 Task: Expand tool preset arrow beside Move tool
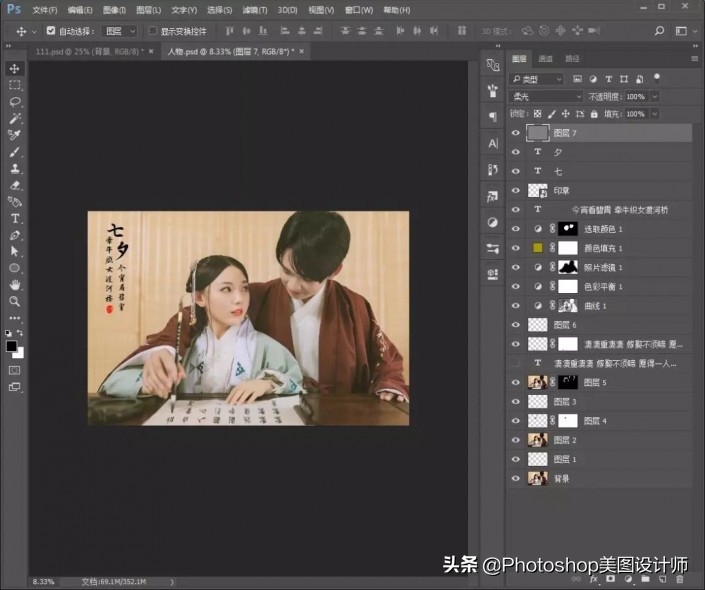[34, 31]
